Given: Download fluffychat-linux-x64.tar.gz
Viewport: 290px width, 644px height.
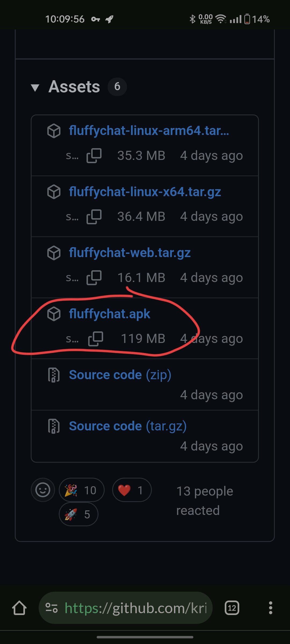Looking at the screenshot, I should (x=145, y=192).
